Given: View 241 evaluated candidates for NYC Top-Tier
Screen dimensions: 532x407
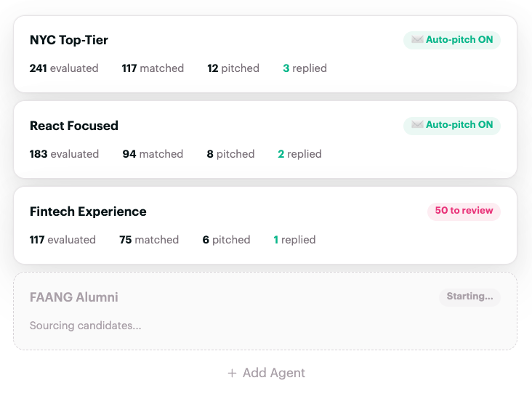Looking at the screenshot, I should click(x=64, y=68).
